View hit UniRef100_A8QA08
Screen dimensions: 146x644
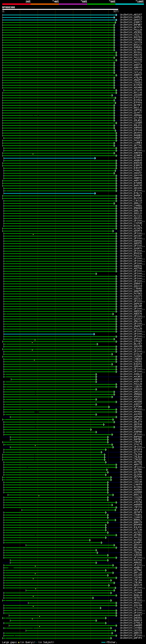tap(131, 379)
